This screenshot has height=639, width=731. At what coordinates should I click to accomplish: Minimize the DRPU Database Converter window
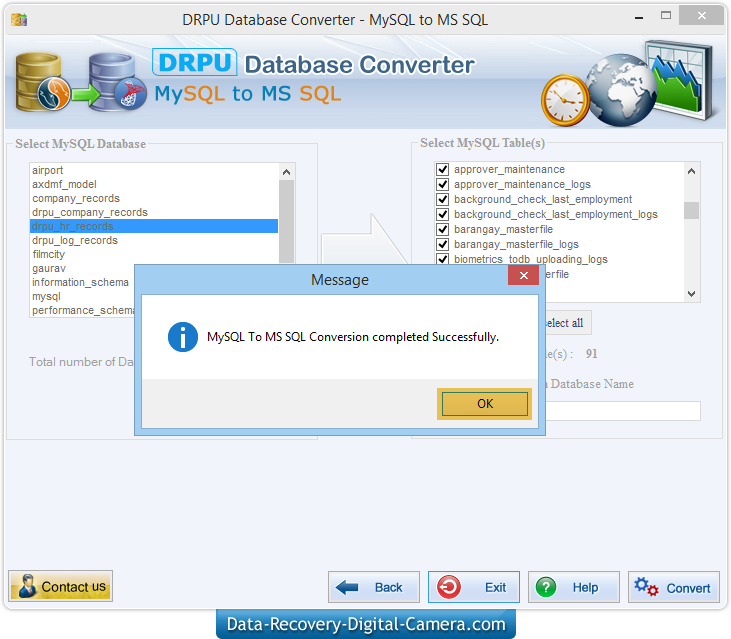point(639,17)
